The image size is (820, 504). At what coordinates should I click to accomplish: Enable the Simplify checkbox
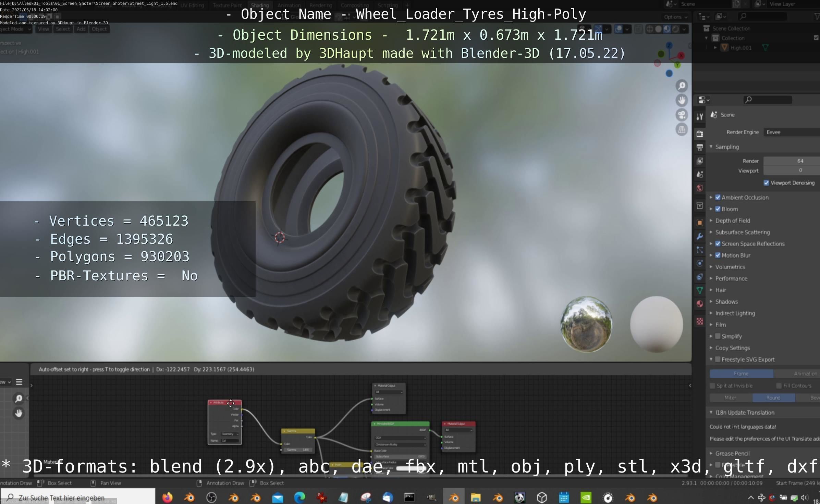pos(718,336)
